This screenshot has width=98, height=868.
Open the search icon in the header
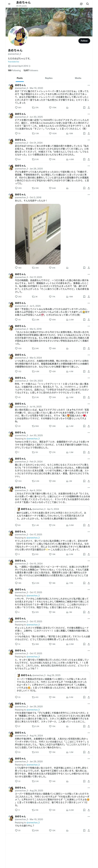pos(87,4)
